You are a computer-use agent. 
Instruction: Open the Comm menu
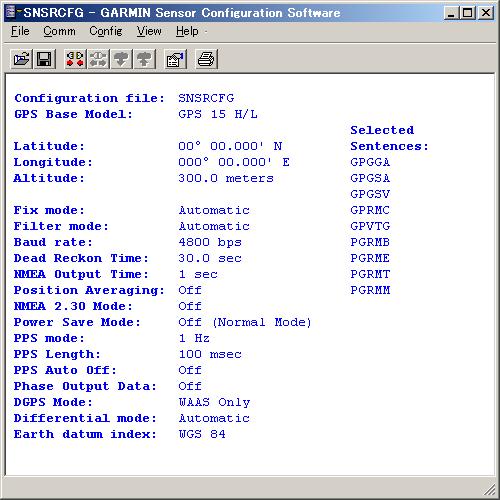[x=59, y=31]
